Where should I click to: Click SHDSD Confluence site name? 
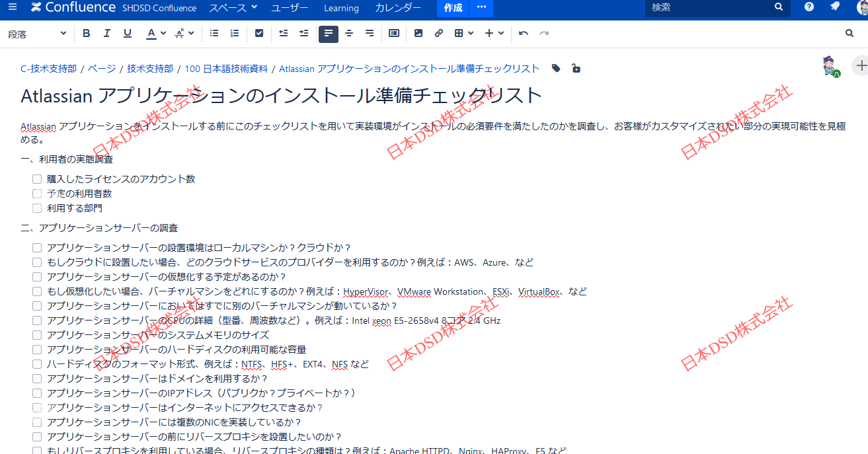(x=159, y=8)
